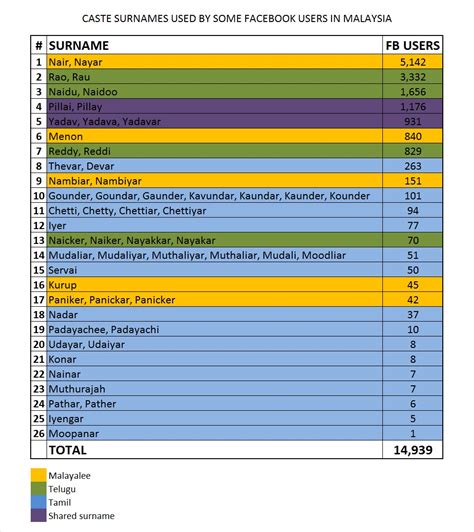Image resolution: width=474 pixels, height=532 pixels.
Task: Click the 'Iyer' surname cell
Action: tap(214, 226)
